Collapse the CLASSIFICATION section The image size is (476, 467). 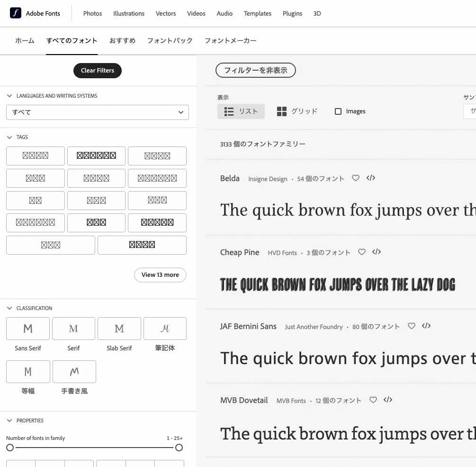(9, 308)
